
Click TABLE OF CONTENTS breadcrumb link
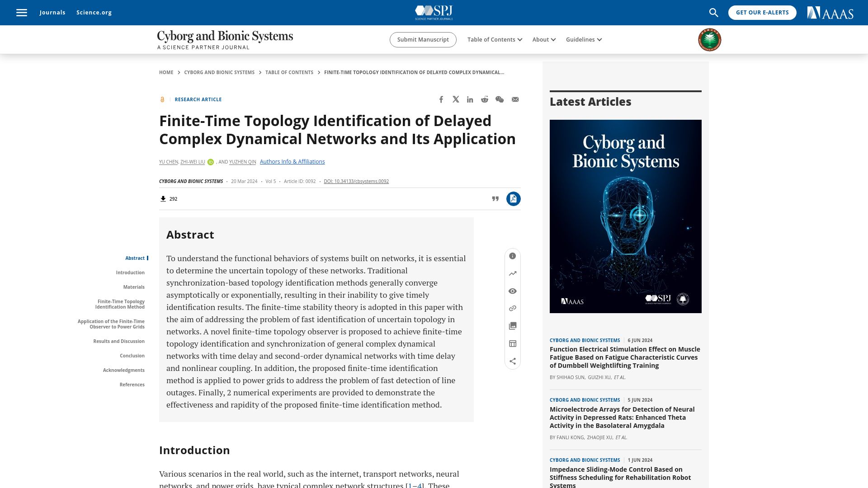click(289, 73)
